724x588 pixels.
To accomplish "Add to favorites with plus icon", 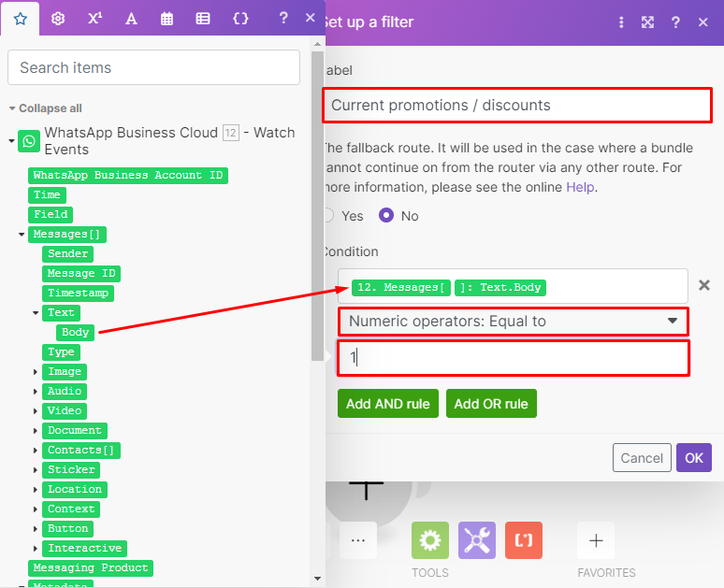I will point(596,540).
